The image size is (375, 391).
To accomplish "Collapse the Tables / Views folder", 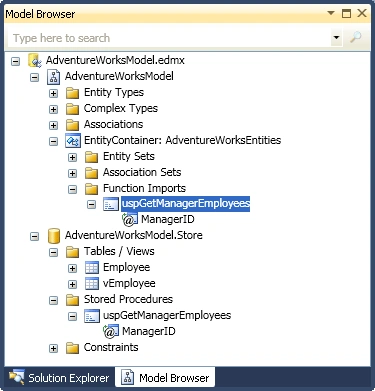I will pyautogui.click(x=53, y=252).
